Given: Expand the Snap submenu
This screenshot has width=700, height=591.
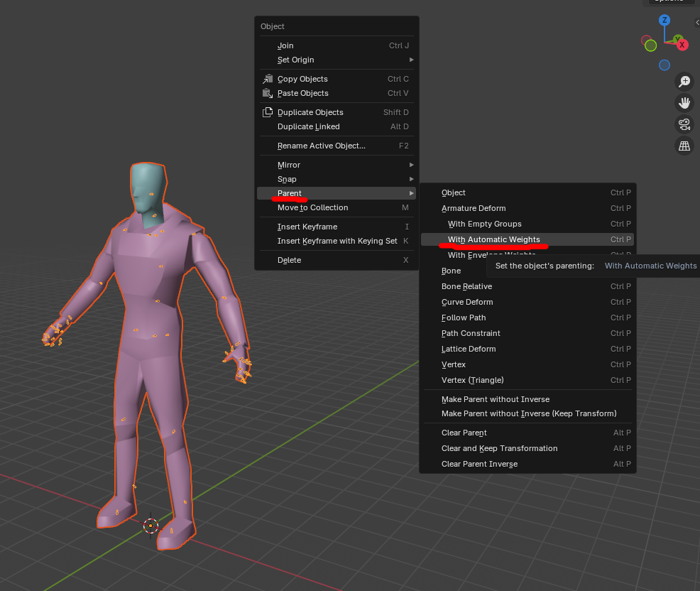Looking at the screenshot, I should pos(337,179).
